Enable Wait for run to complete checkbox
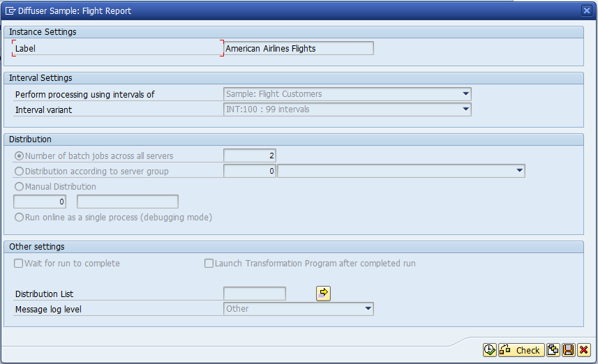Viewport: 598px width, 364px height. point(20,264)
